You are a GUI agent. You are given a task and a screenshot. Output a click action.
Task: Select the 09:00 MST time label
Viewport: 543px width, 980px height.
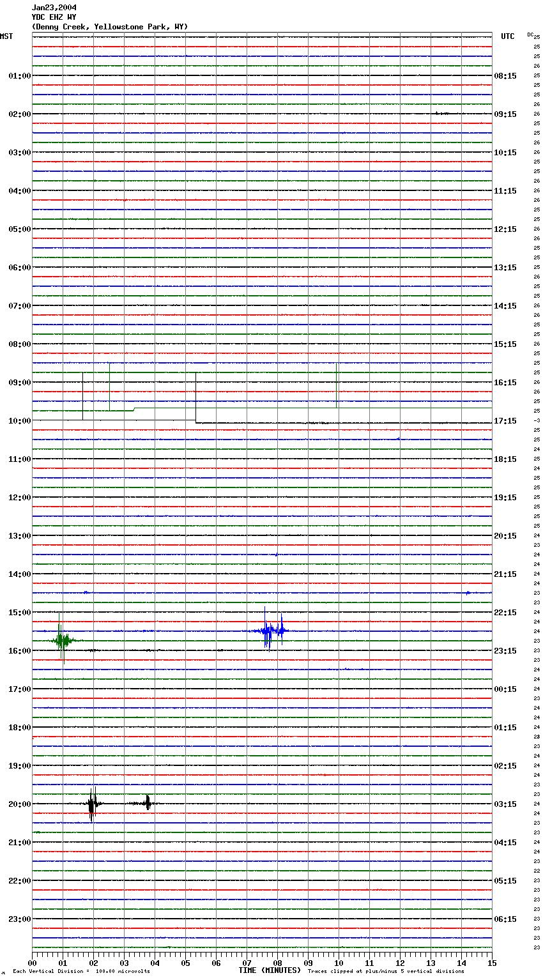pyautogui.click(x=20, y=383)
